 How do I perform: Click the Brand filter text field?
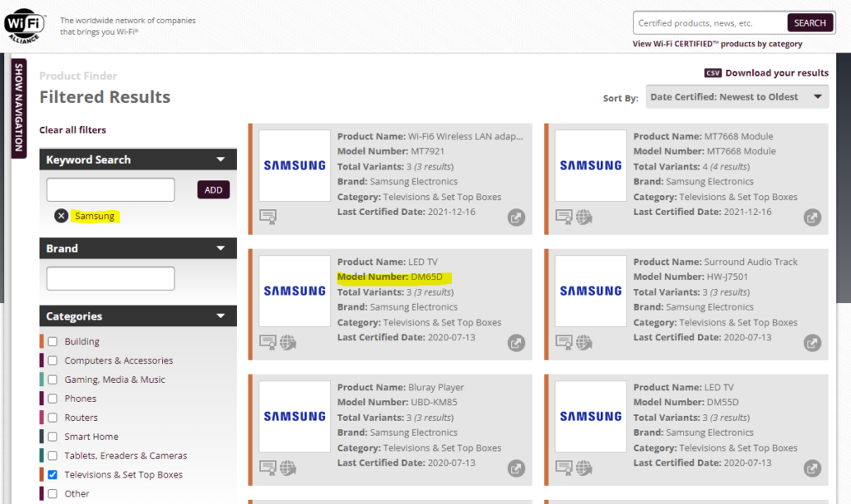(x=111, y=278)
